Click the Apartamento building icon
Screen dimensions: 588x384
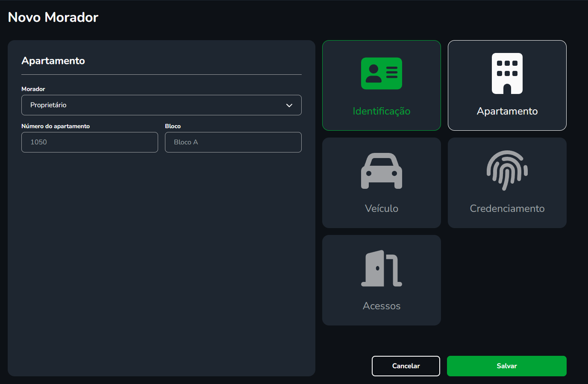(507, 73)
